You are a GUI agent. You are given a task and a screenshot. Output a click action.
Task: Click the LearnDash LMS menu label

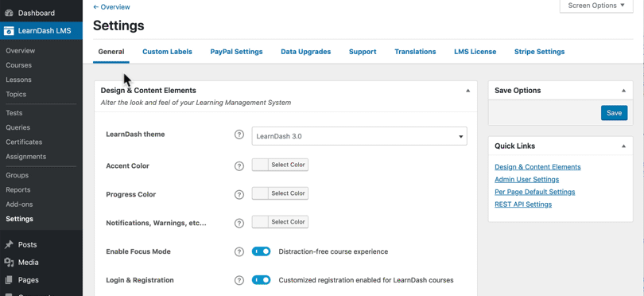[45, 31]
